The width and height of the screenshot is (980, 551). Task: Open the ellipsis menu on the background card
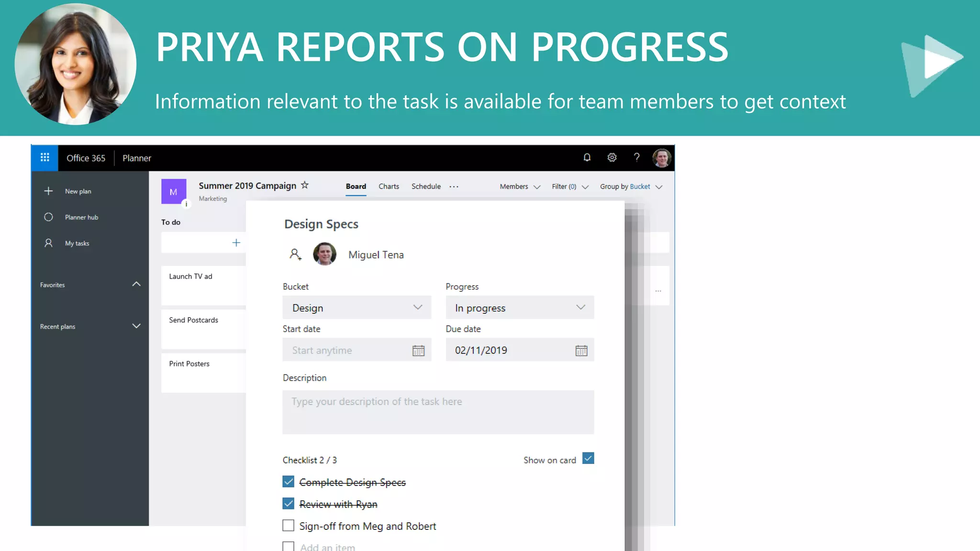tap(658, 291)
